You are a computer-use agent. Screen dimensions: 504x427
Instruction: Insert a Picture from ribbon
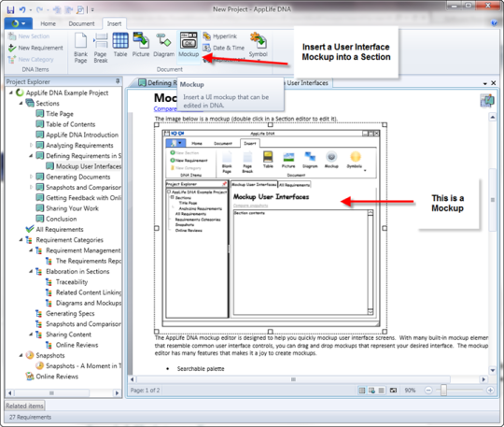pos(141,45)
